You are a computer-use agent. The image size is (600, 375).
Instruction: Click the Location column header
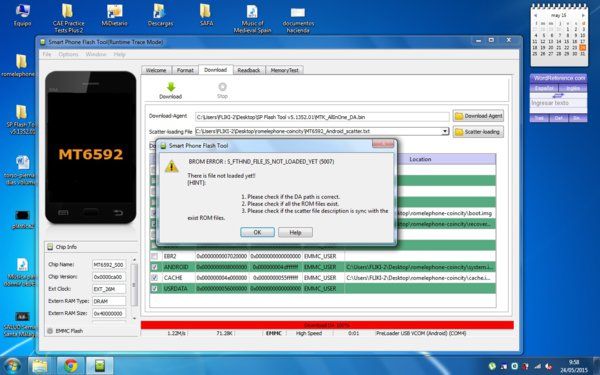(x=420, y=159)
